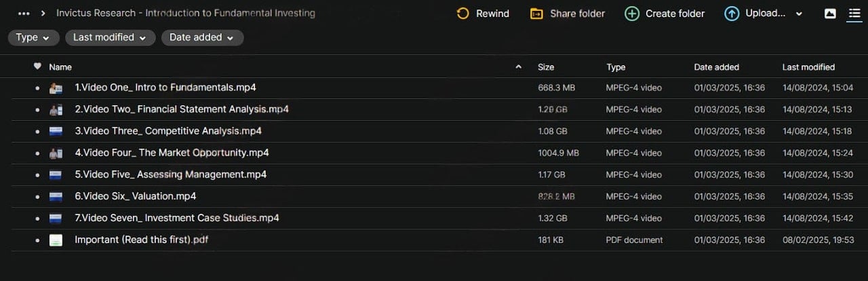Image resolution: width=868 pixels, height=281 pixels.
Task: Select 7.Video Seven Investment Case Studies file
Action: [176, 218]
